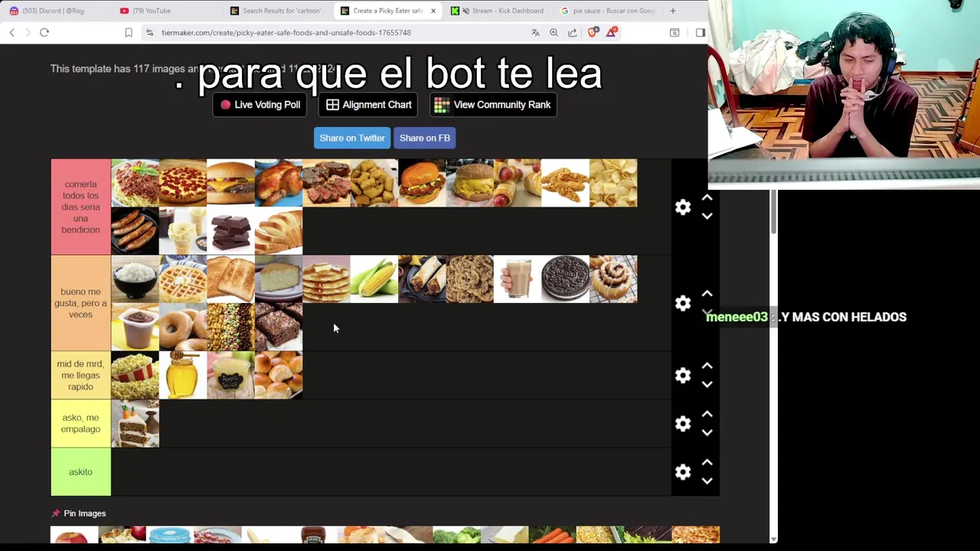Open settings gear for 'asko, me empalago' tier

click(x=683, y=423)
